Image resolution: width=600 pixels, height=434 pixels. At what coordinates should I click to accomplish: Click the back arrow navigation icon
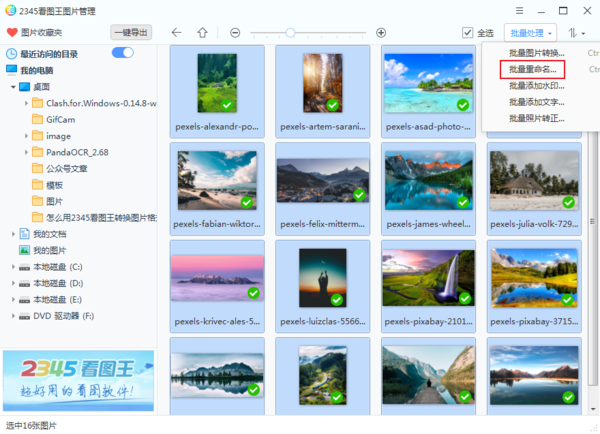tap(176, 33)
